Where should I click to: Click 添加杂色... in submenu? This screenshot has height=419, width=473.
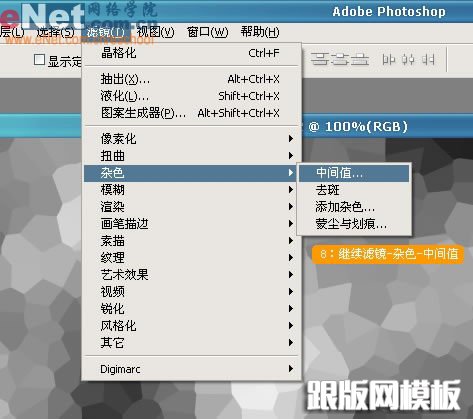point(354,207)
